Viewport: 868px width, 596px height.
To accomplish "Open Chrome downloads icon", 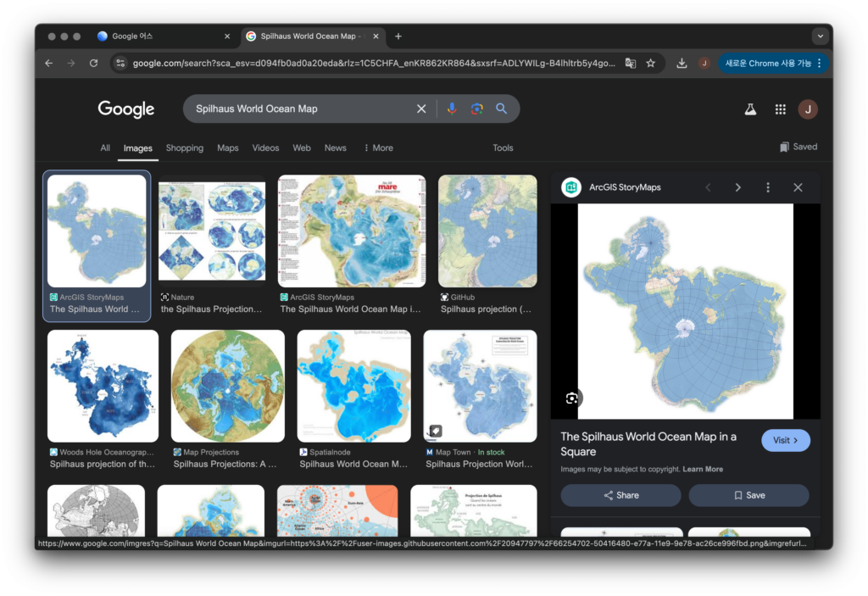I will click(682, 63).
